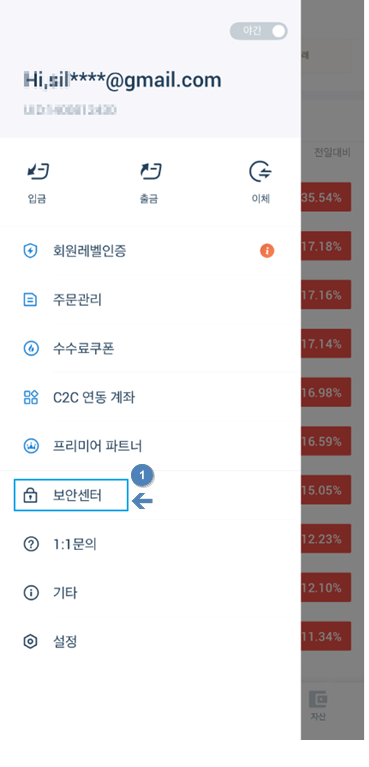Click the 1:1문의 question mark icon
The image size is (369, 767).
click(31, 544)
